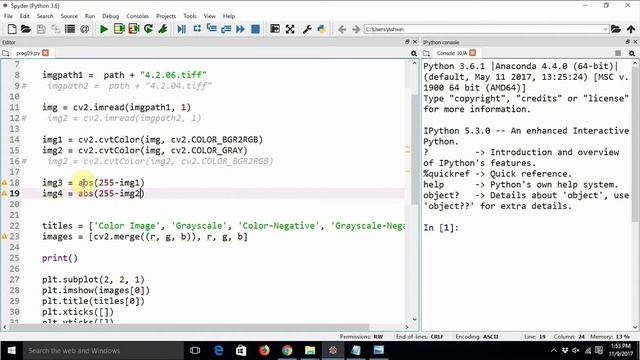Open the IPython console options icon
640x360 pixels.
[632, 53]
